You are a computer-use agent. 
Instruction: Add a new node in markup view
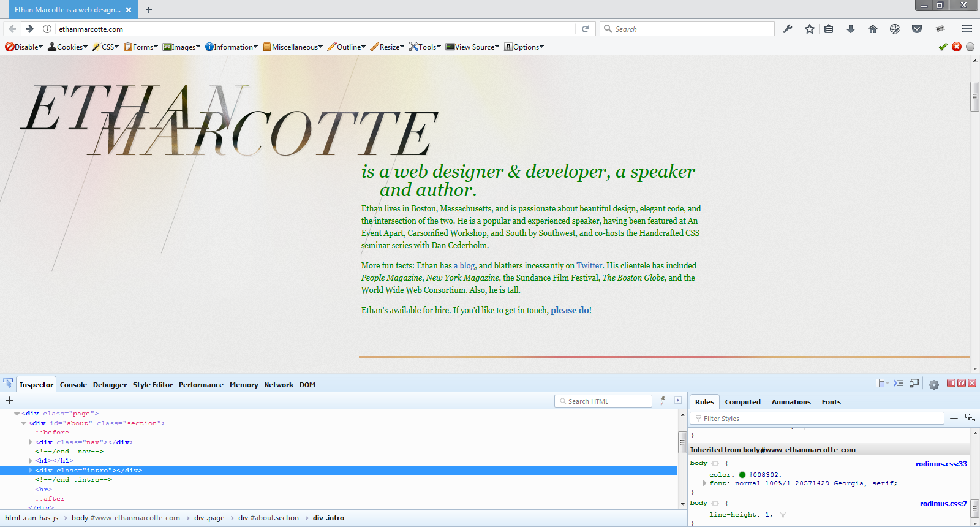click(x=9, y=400)
